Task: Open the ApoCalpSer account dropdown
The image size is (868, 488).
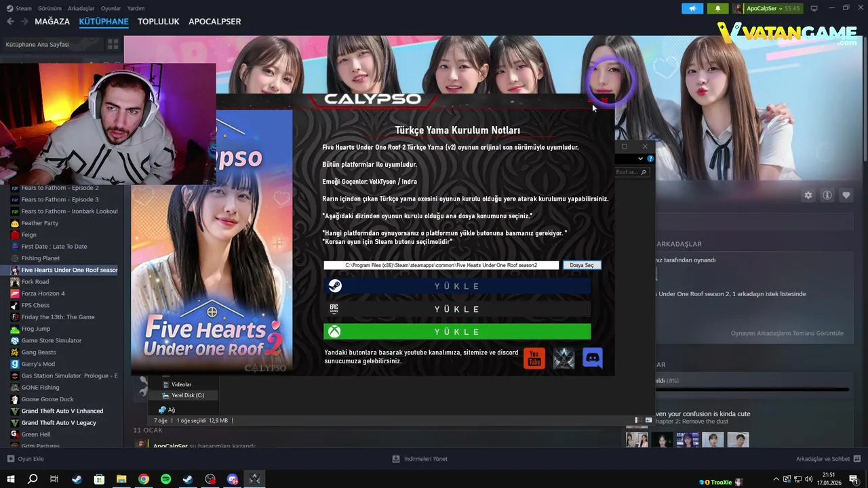Action: 767,8
